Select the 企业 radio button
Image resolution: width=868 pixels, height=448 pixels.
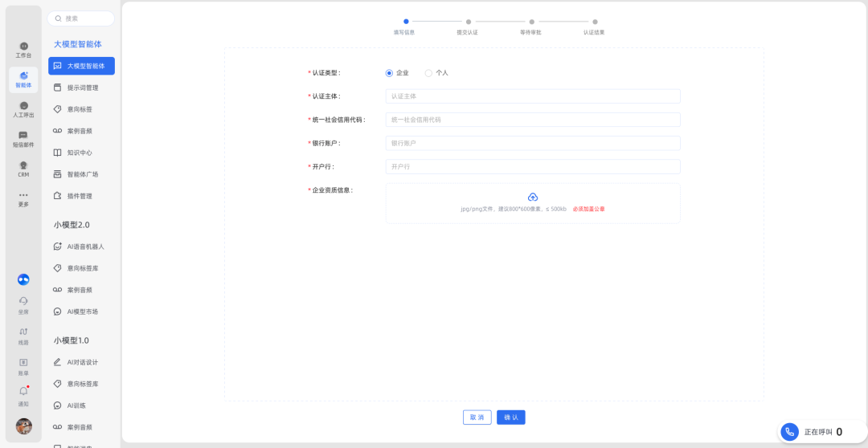point(390,73)
